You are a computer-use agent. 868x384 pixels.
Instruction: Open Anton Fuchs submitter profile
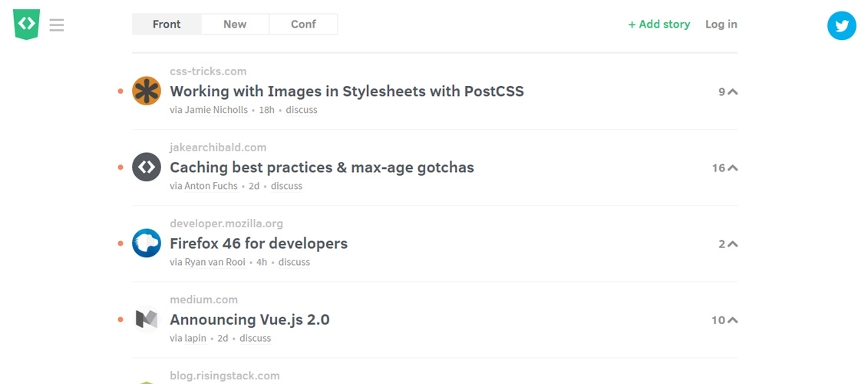pos(211,186)
